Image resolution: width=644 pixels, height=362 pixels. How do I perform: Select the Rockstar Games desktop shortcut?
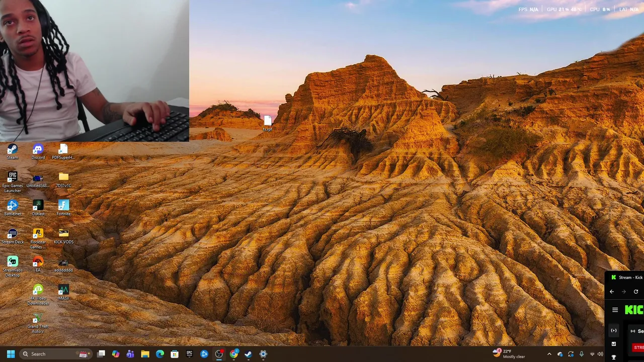coord(38,238)
